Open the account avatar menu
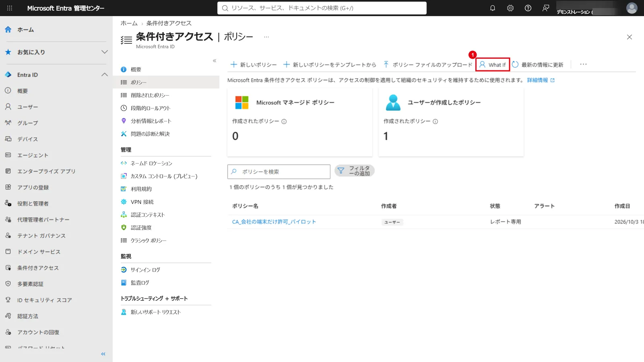Screen dimensions: 644x362 pos(632,8)
